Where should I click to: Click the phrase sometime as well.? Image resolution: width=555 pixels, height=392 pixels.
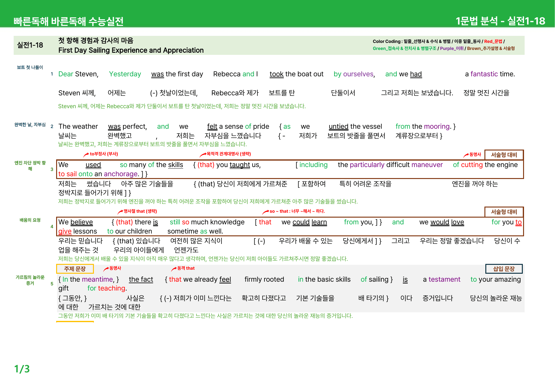pyautogui.click(x=195, y=231)
